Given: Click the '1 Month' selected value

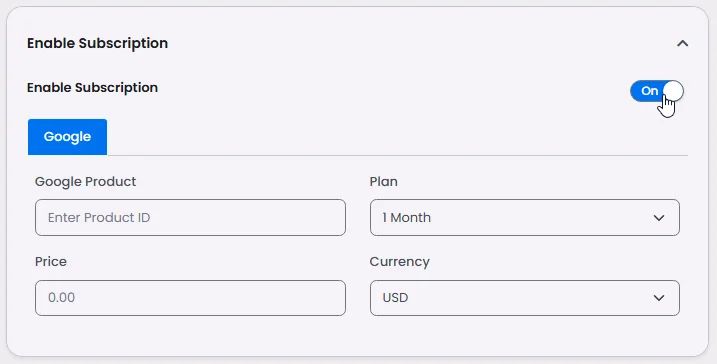Looking at the screenshot, I should point(407,218).
